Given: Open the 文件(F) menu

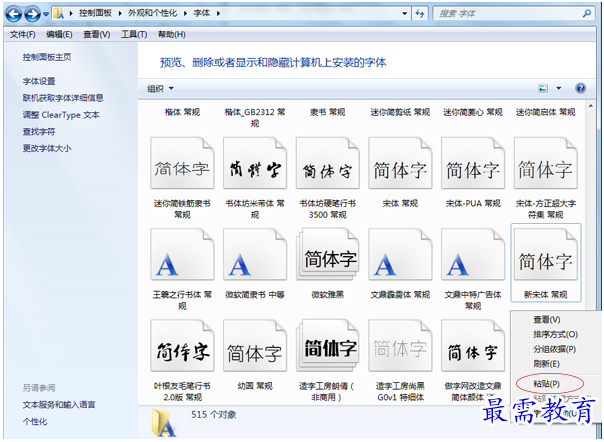Looking at the screenshot, I should coord(22,34).
